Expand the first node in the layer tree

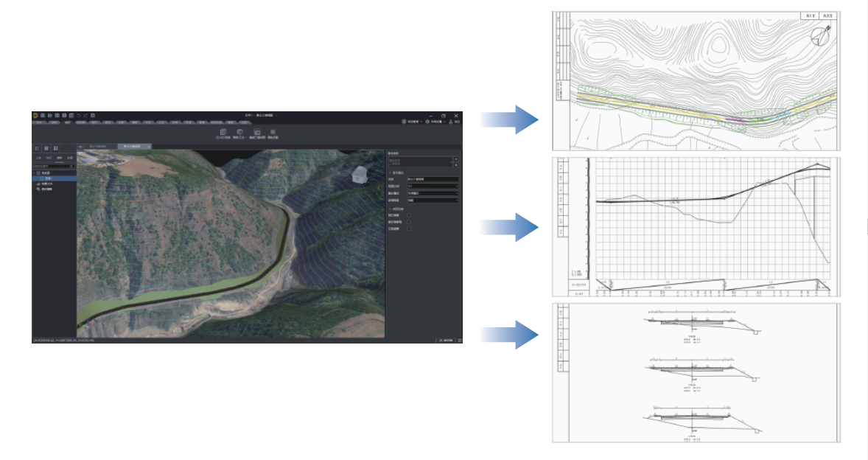35,173
